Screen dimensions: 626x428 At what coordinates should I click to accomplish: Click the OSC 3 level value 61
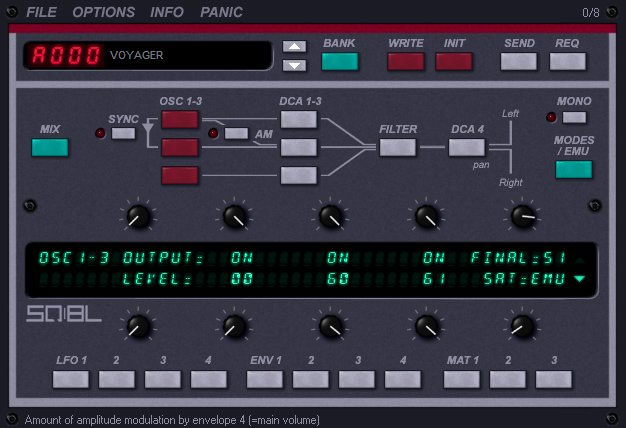point(434,279)
